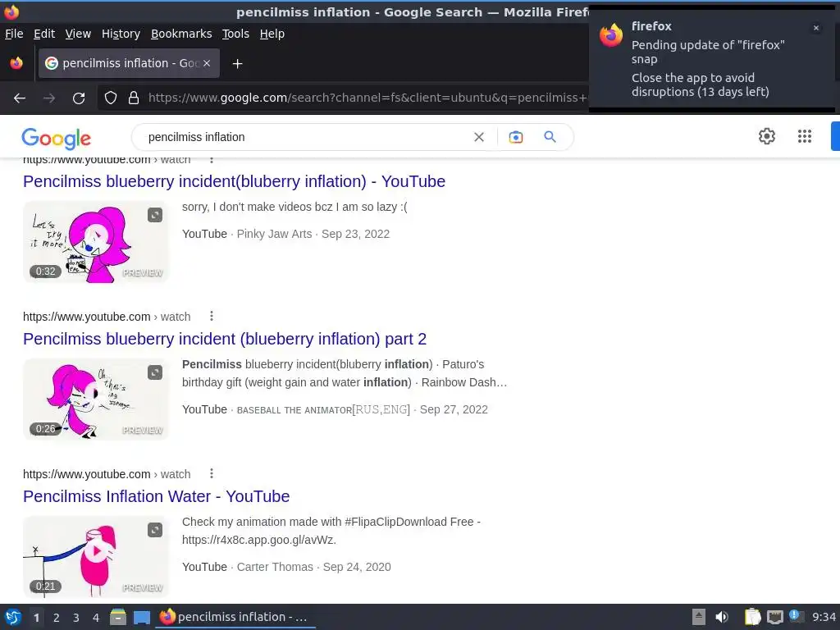Click the blue magnifier search button

coord(550,137)
